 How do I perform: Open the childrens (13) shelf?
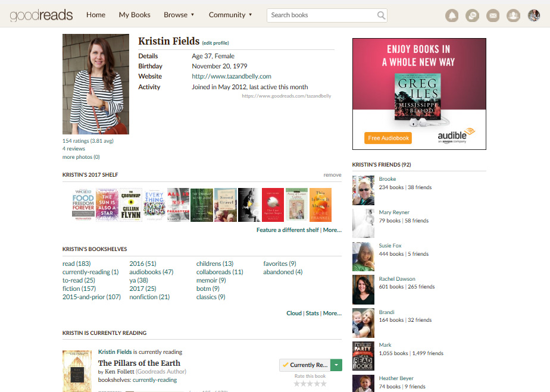(215, 264)
